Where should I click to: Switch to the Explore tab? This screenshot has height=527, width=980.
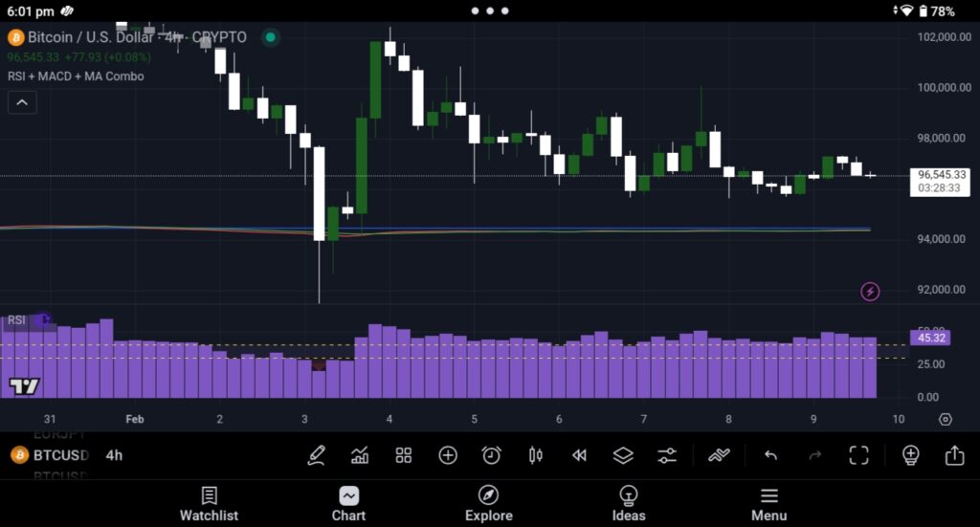click(x=489, y=504)
